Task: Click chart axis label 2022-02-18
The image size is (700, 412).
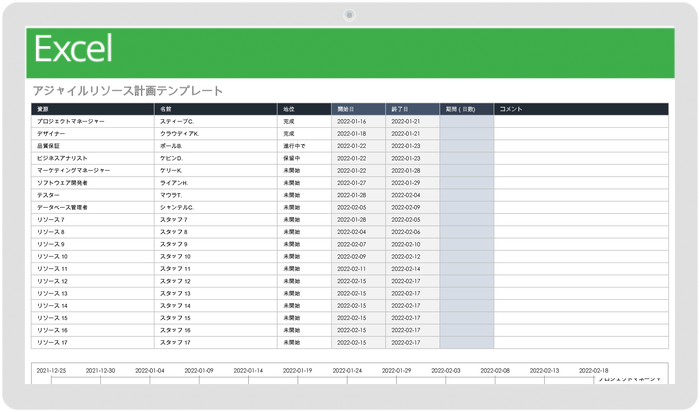Action: point(593,370)
